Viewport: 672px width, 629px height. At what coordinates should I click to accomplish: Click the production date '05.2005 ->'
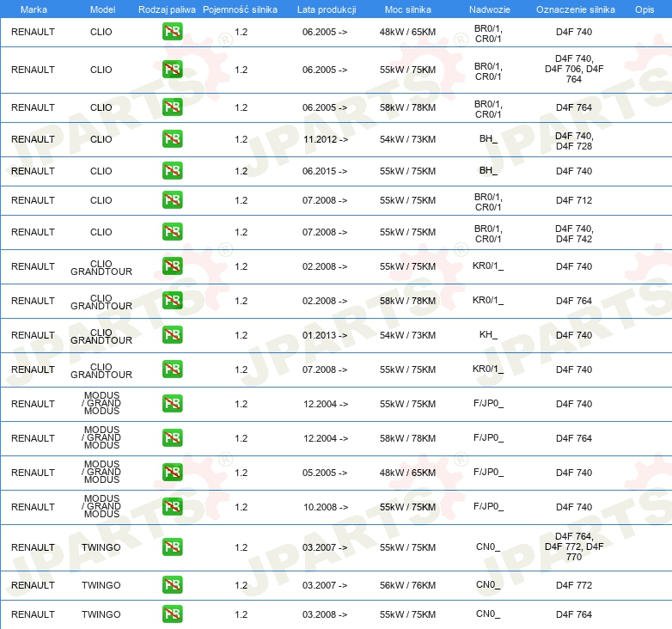tap(325, 473)
